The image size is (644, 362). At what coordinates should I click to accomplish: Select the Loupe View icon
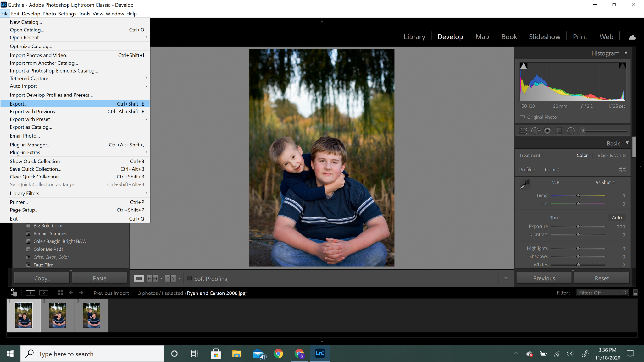138,278
